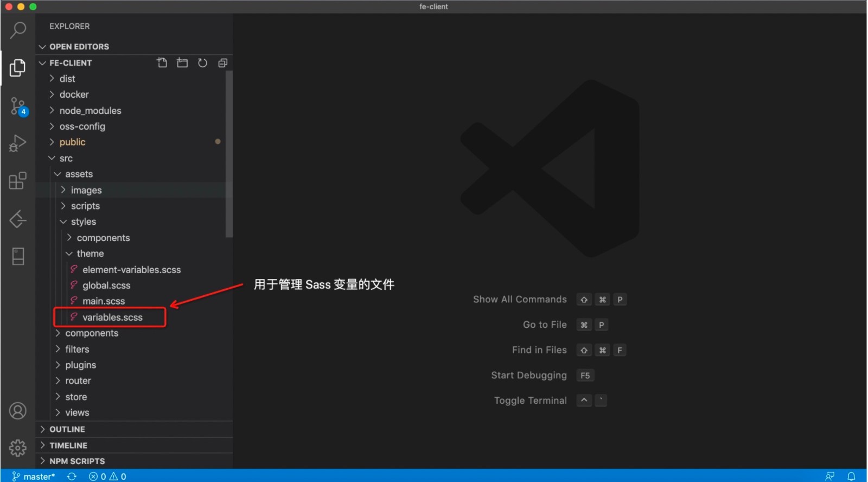Expand the NPM SCRIPTS panel

pyautogui.click(x=135, y=461)
